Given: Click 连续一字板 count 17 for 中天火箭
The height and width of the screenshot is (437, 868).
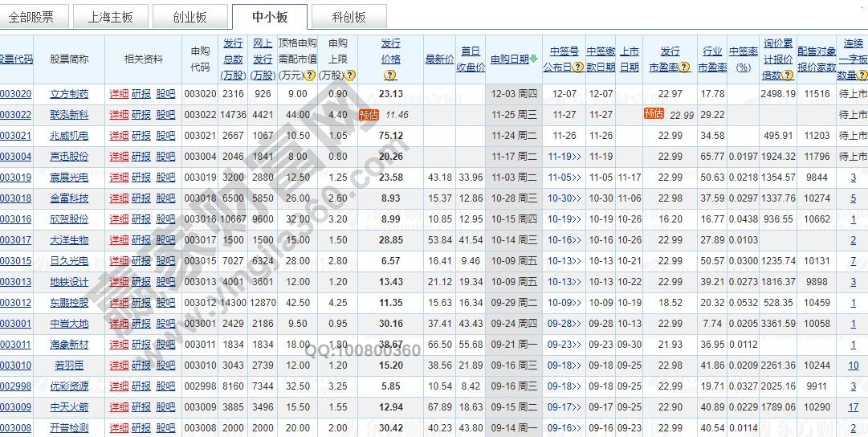Looking at the screenshot, I should [853, 407].
